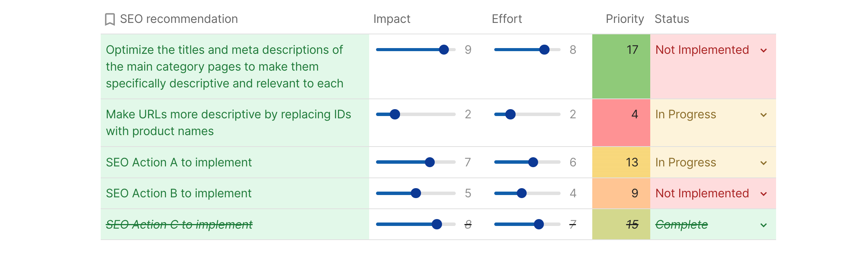The image size is (868, 258).
Task: Open status dropdown for SEO Action A
Action: click(764, 163)
